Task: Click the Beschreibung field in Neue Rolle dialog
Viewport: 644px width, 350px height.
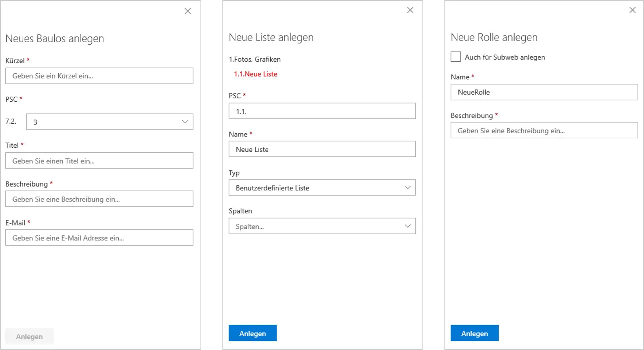Action: [544, 130]
